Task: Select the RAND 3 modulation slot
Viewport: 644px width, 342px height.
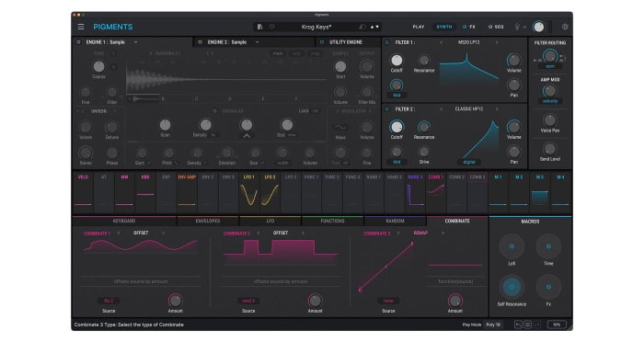Action: point(415,191)
